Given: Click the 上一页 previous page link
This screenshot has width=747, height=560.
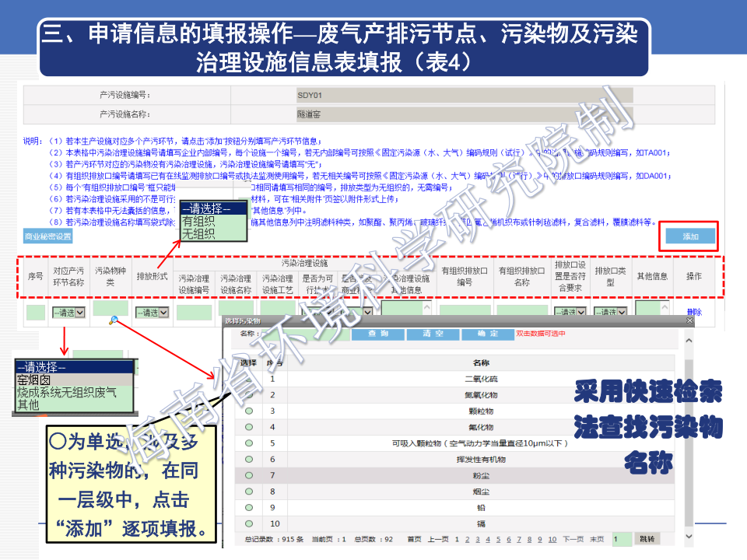Looking at the screenshot, I should [438, 539].
